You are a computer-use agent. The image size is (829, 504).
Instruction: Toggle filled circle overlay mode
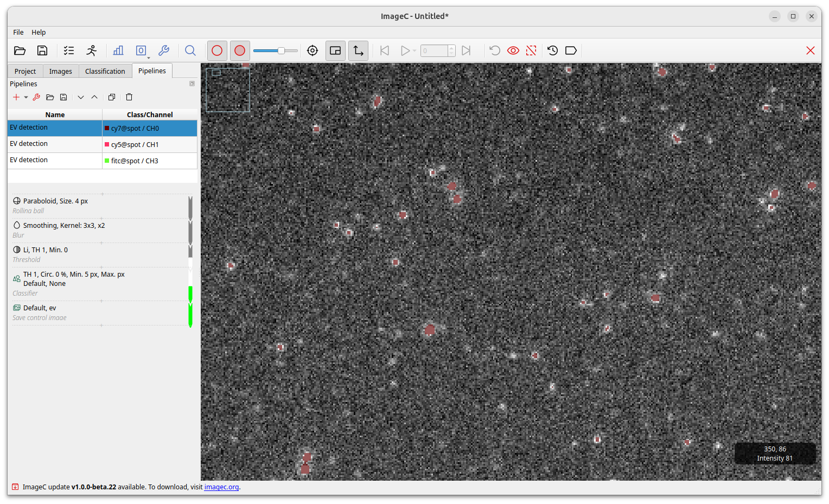pos(240,50)
